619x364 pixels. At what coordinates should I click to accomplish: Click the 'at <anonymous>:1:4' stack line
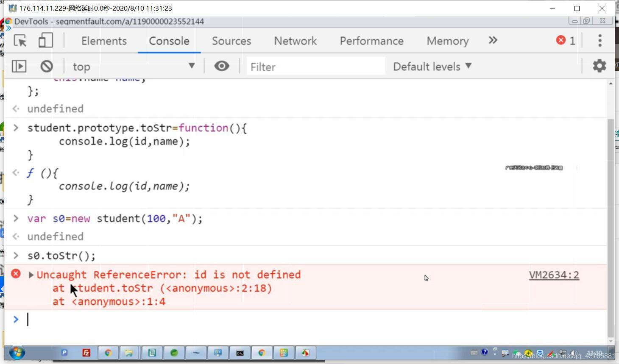pos(109,302)
